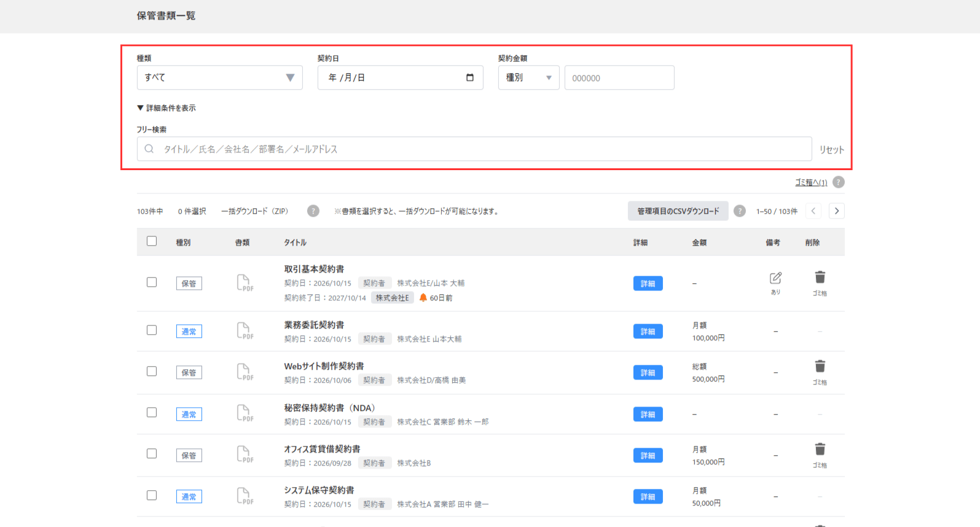
Task: Click 管理項目のCSVダウンロード button
Action: 678,211
